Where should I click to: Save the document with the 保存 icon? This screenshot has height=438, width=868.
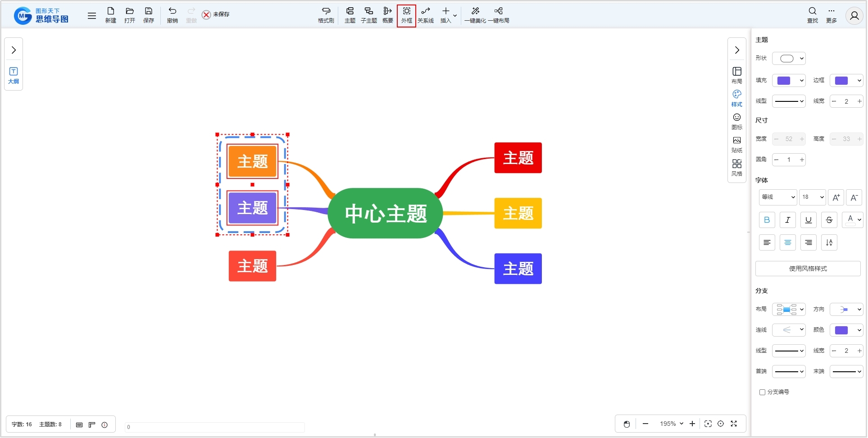[149, 15]
